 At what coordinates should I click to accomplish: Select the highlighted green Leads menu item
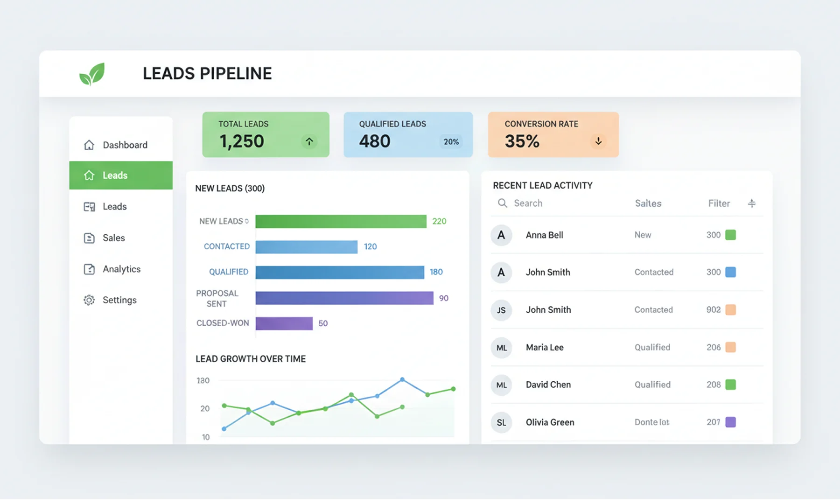pos(121,175)
